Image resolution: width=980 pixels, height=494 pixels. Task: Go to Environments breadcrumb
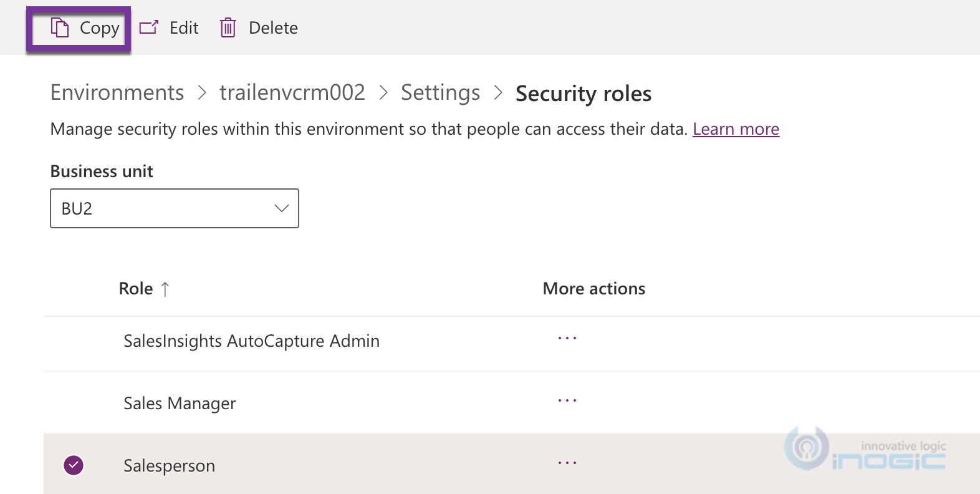117,92
